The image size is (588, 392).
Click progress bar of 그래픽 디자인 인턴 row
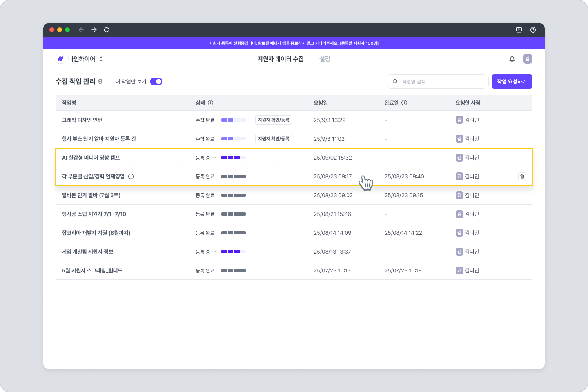coord(234,120)
